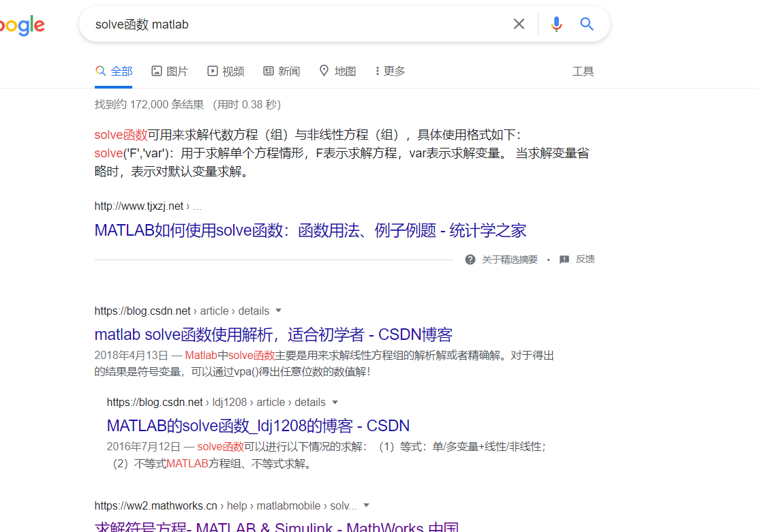Click the https://blog.csdn.net › article › details URL
The width and height of the screenshot is (758, 532).
(x=182, y=311)
